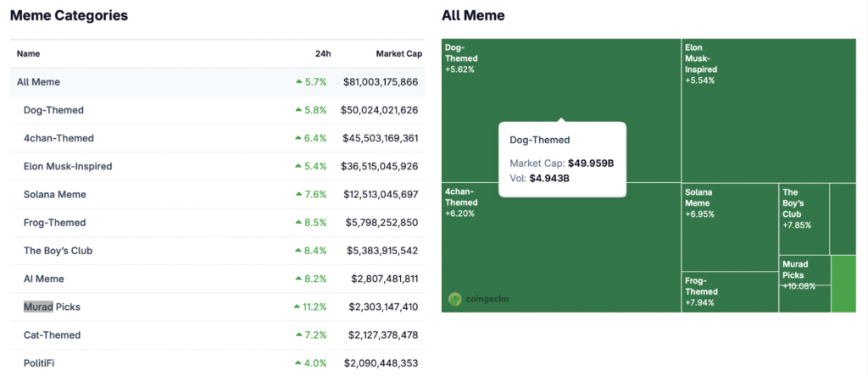The width and height of the screenshot is (868, 376).
Task: Click the All Meme chart heading
Action: 473,15
